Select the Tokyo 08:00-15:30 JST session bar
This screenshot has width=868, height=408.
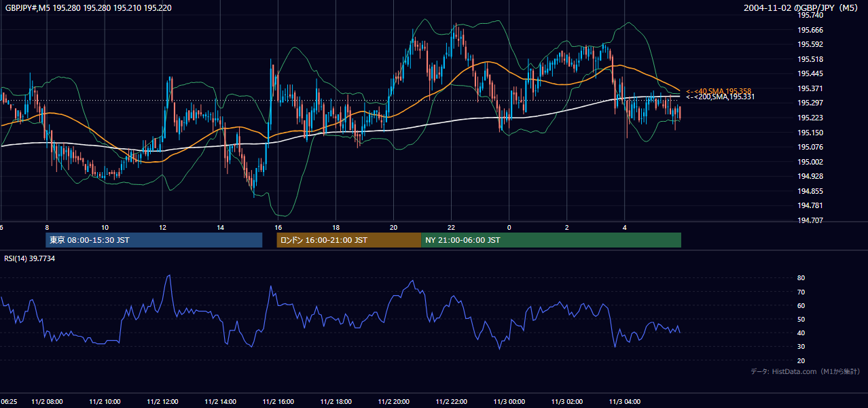[154, 240]
